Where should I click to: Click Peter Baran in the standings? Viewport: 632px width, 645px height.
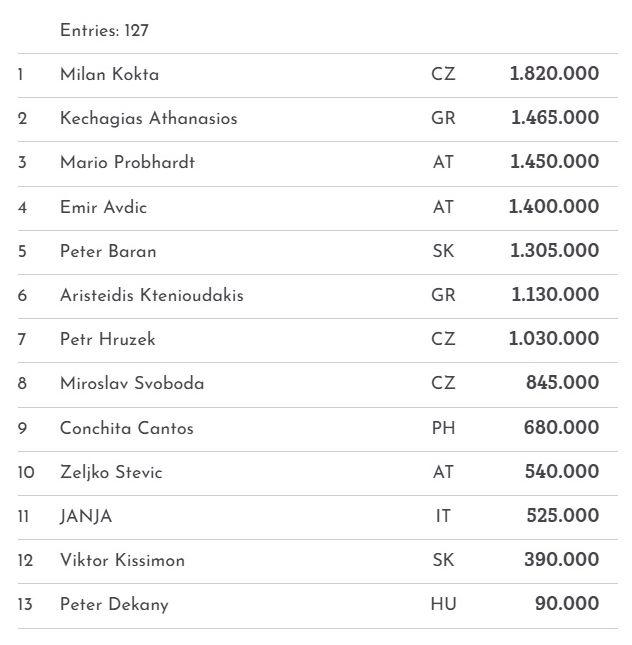(108, 251)
